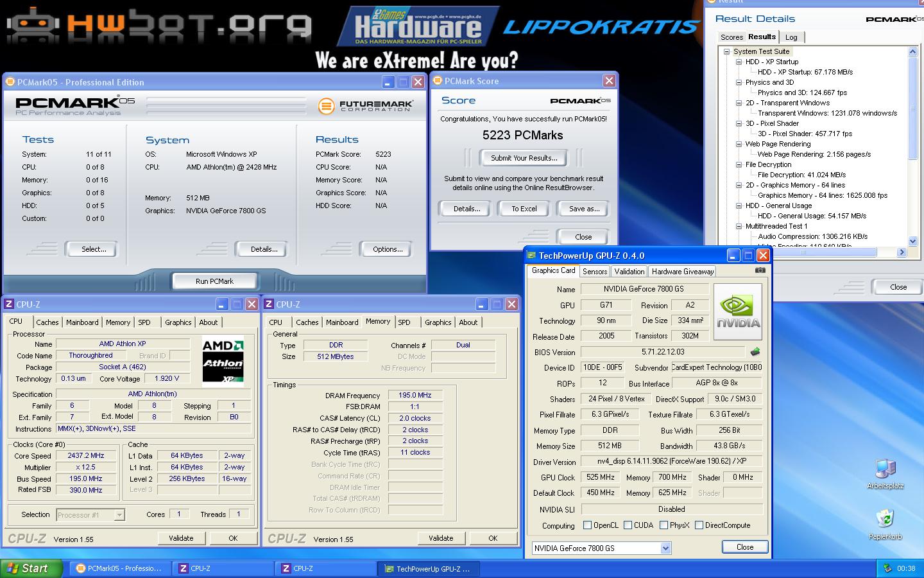This screenshot has width=924, height=578.
Task: Click the PCMark Score window title icon
Action: [x=438, y=81]
